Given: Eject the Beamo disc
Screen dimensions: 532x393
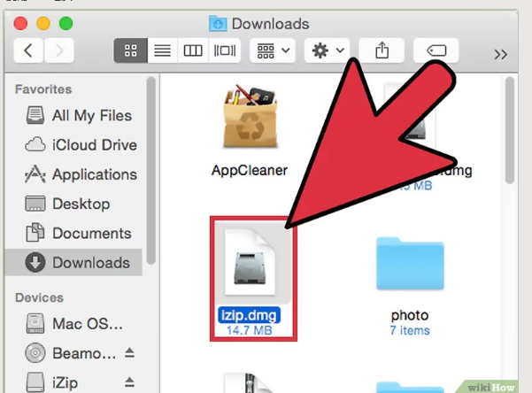Looking at the screenshot, I should click(x=129, y=353).
